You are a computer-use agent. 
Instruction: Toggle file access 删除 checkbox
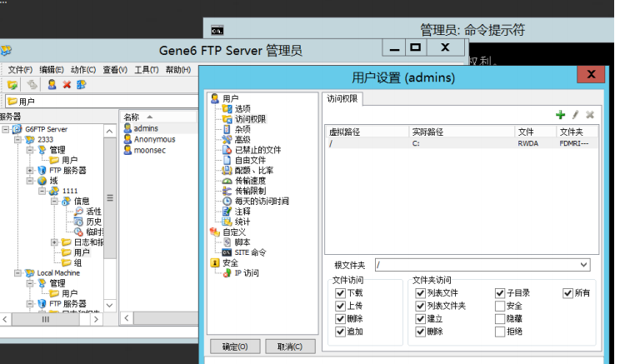[340, 318]
